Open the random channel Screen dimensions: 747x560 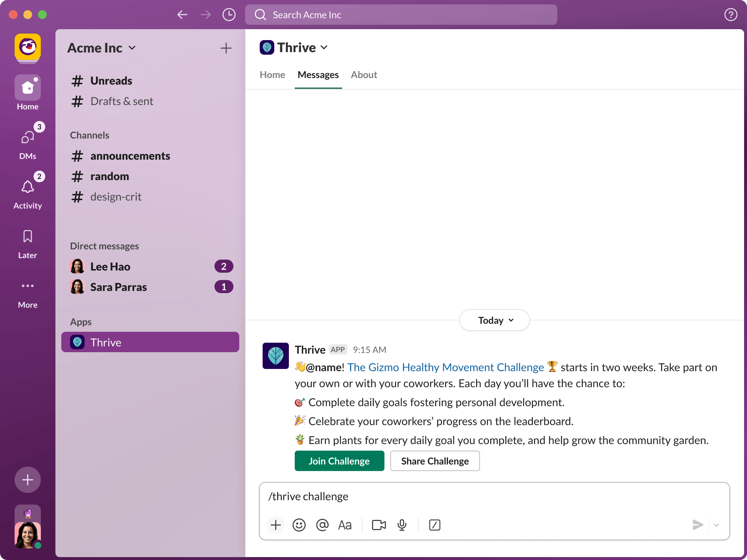150,176
